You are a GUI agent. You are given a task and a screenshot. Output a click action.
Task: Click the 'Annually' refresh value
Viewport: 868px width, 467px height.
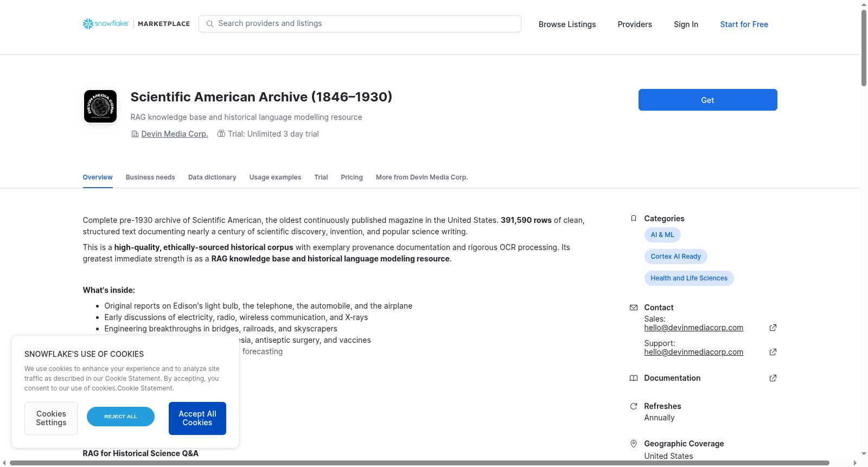tap(659, 418)
